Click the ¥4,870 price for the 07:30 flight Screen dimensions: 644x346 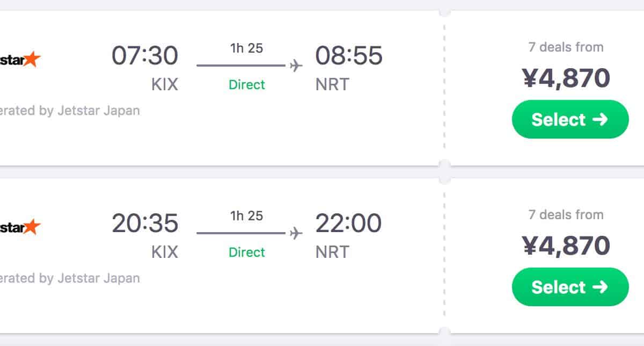click(x=566, y=79)
